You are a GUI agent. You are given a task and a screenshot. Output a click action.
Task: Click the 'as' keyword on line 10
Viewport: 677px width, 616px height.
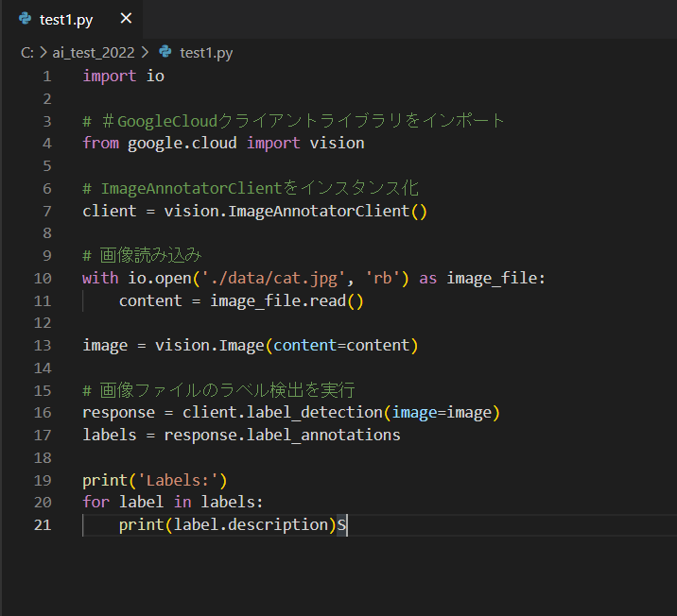427,279
